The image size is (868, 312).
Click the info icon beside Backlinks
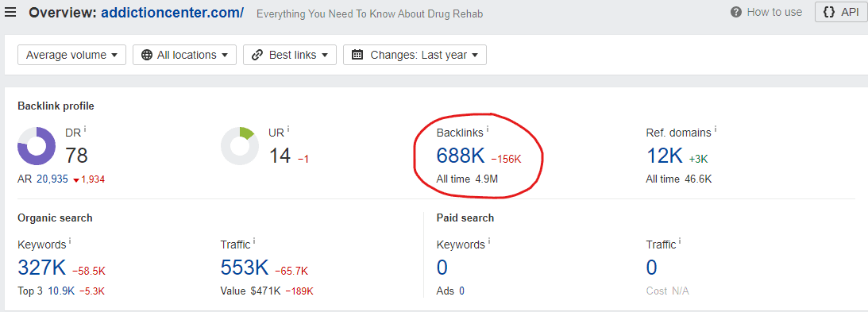click(x=488, y=130)
